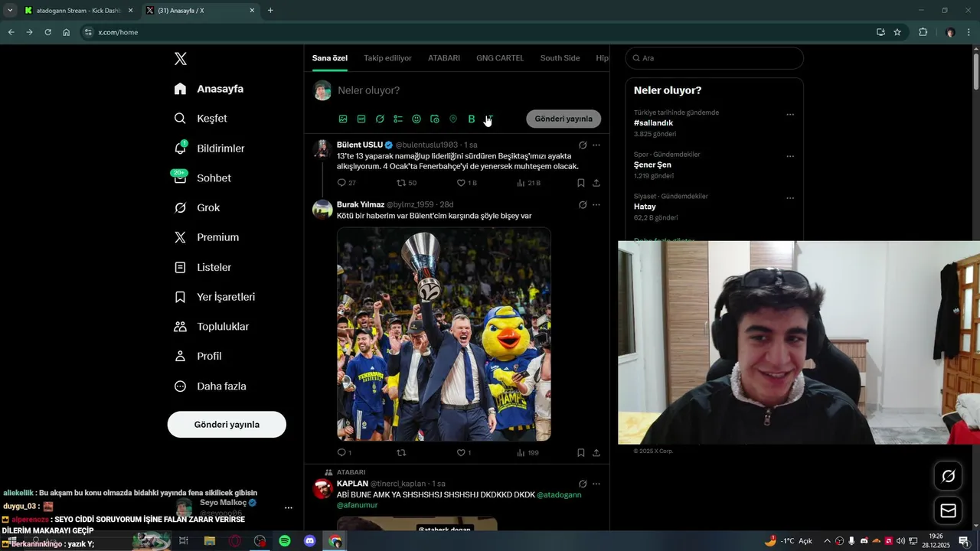Open floating Grok button

[948, 476]
